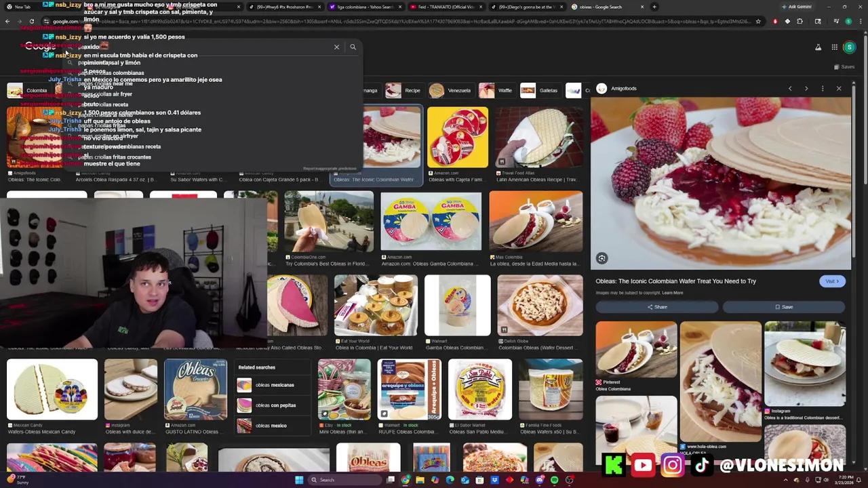Open 'Mini Obleas' Etsy result thumbnail

pos(344,390)
